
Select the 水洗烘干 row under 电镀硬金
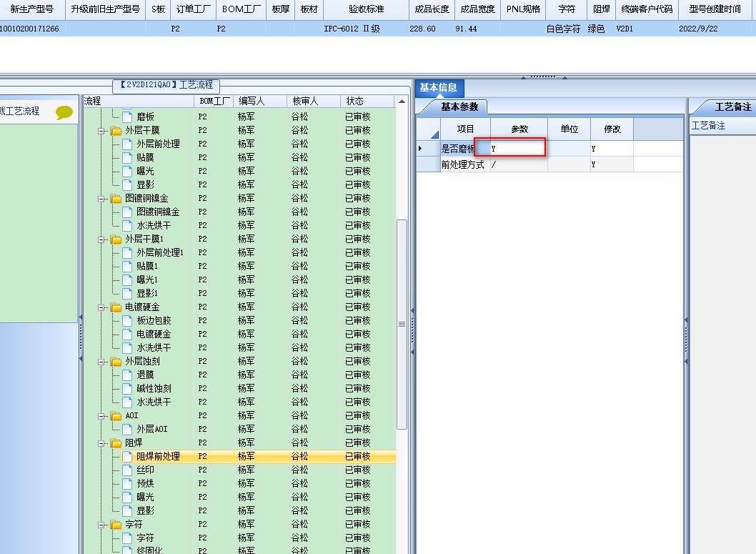[239, 347]
